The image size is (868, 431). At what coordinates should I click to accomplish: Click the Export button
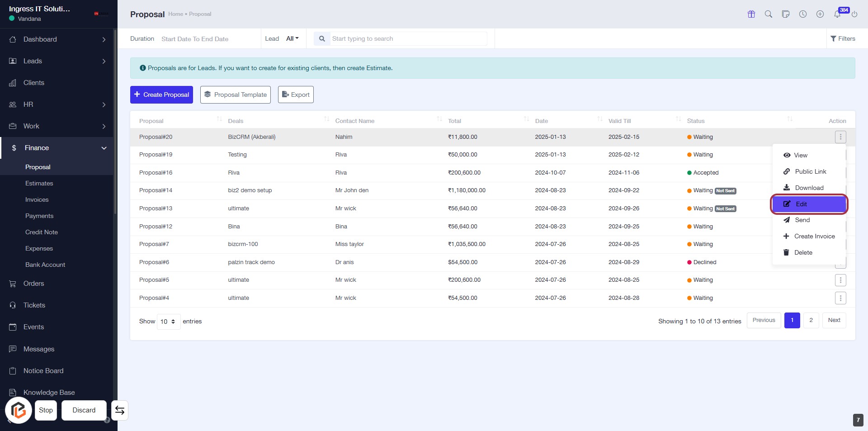pos(296,95)
